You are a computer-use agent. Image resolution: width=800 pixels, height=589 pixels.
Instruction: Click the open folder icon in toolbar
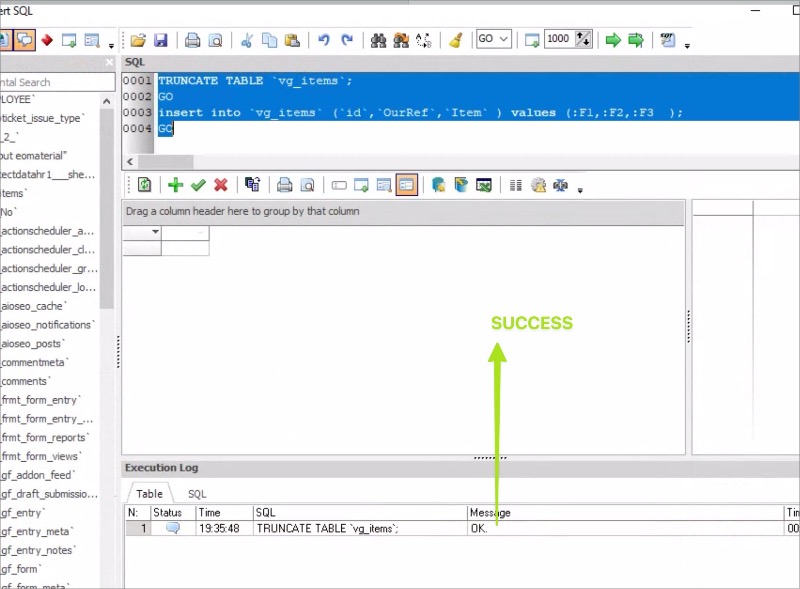[x=138, y=40]
